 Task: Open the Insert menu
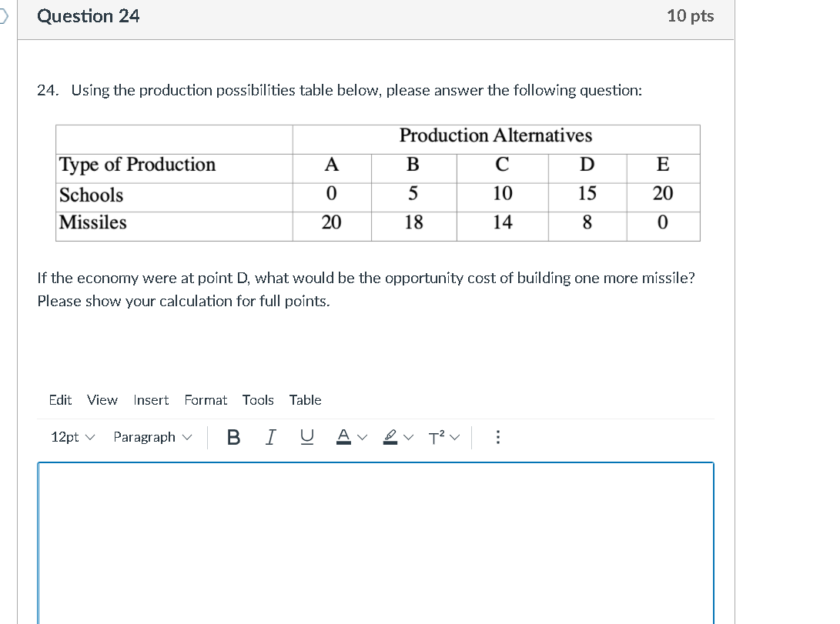[151, 400]
